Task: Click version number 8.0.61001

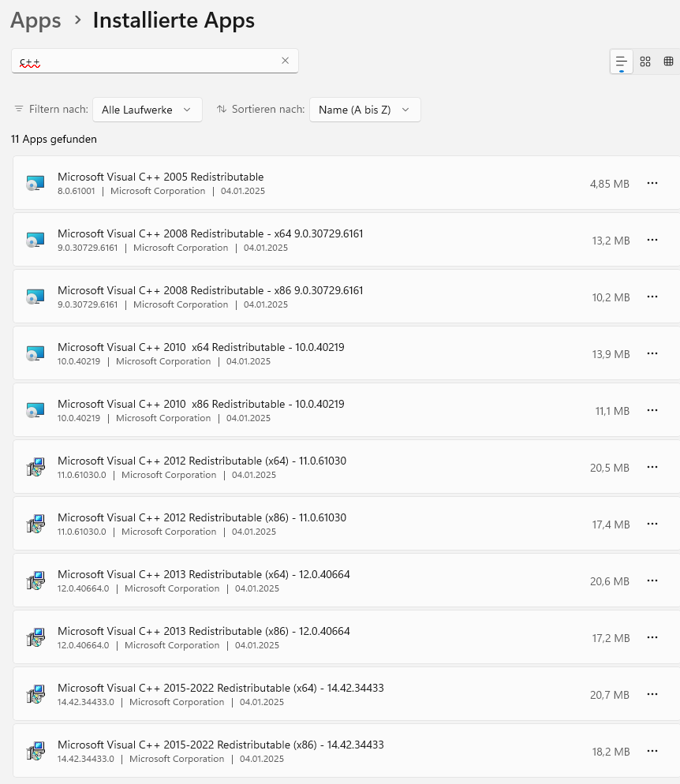Action: [76, 191]
